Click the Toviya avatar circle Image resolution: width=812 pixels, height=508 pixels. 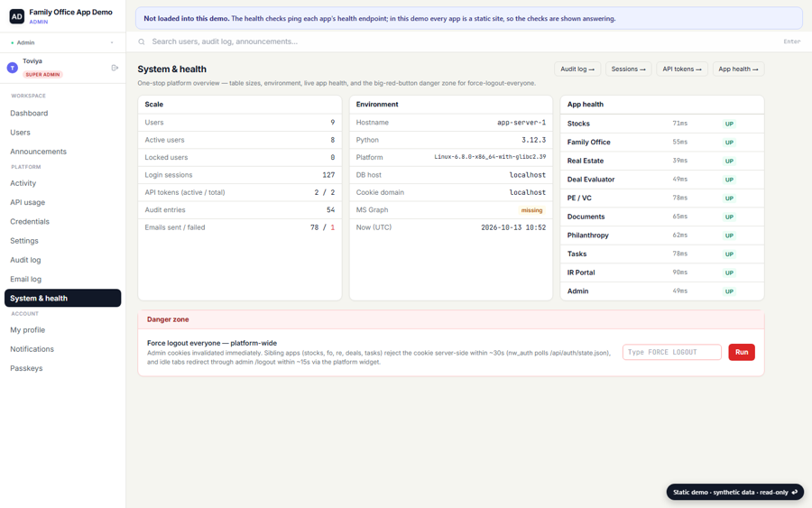[x=13, y=68]
